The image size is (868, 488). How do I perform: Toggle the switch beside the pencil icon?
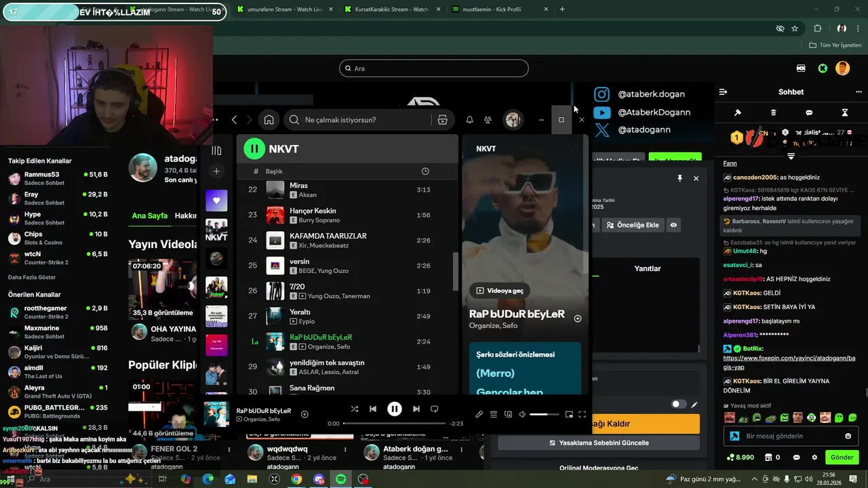coord(678,405)
